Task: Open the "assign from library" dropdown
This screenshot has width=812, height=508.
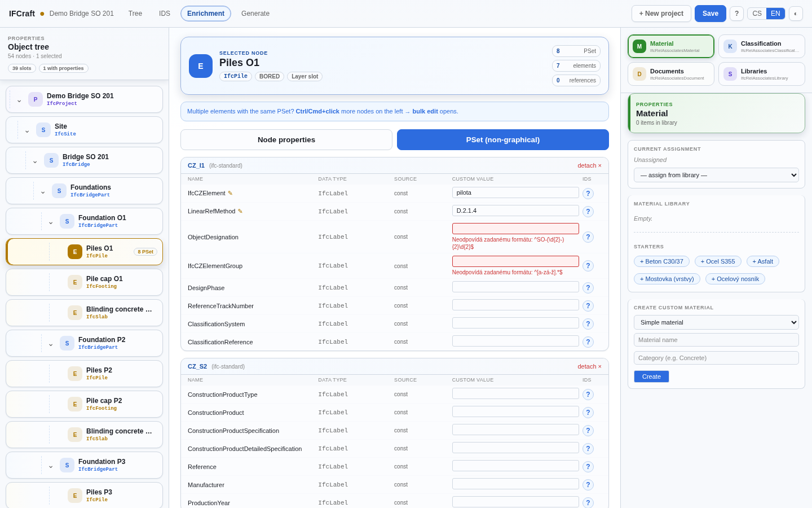Action: tap(716, 175)
